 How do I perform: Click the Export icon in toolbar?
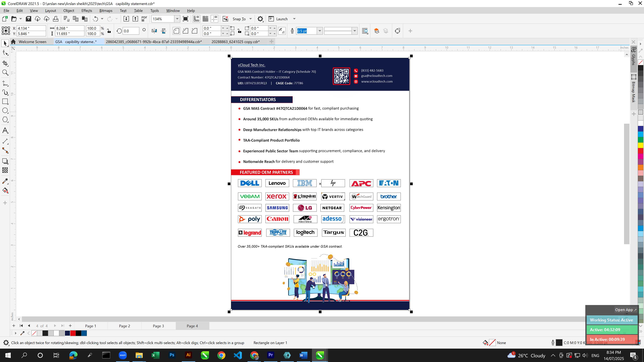pyautogui.click(x=135, y=19)
